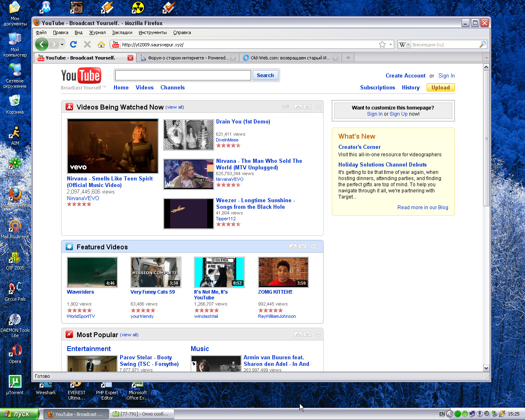The width and height of the screenshot is (525, 420).
Task: Click the yellow Upload button
Action: point(441,87)
